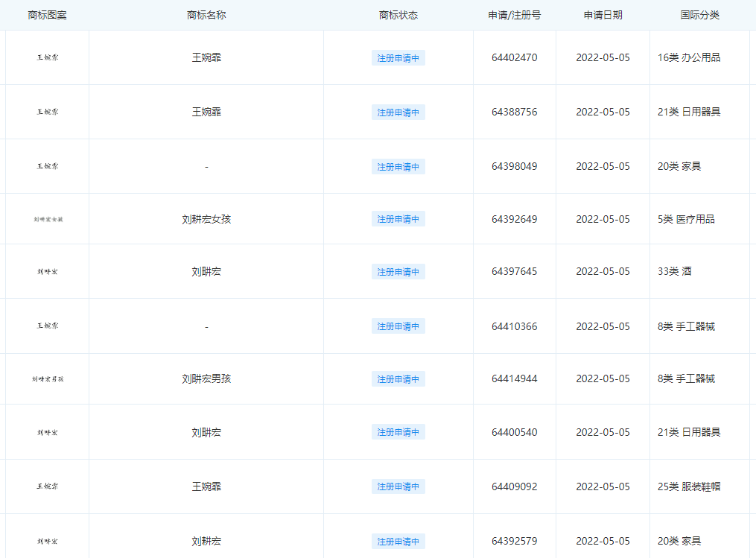The height and width of the screenshot is (558, 756).
Task: Click the 申请日期 column header
Action: pos(603,16)
